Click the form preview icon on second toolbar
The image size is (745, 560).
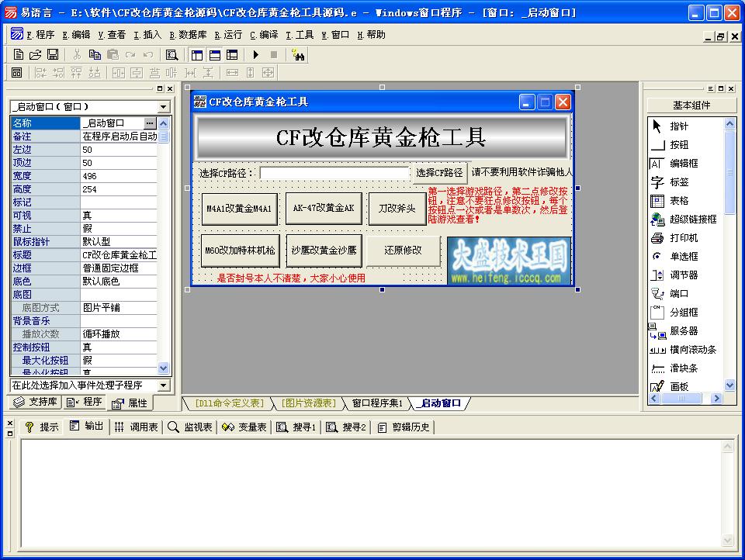click(x=16, y=73)
